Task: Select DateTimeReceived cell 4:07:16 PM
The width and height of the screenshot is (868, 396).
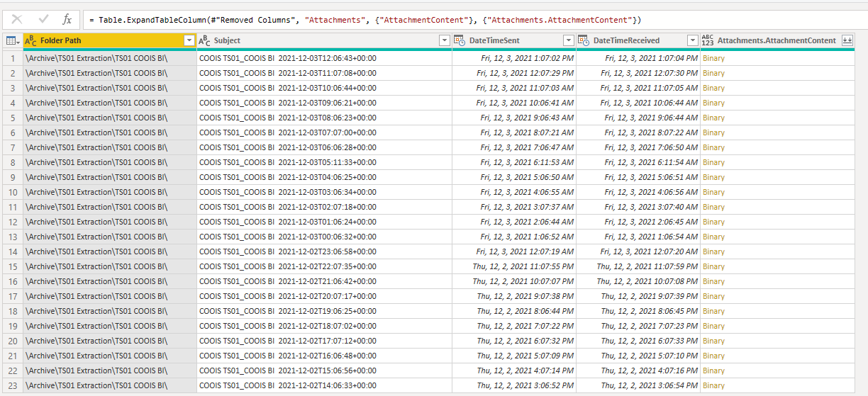Action: click(638, 371)
